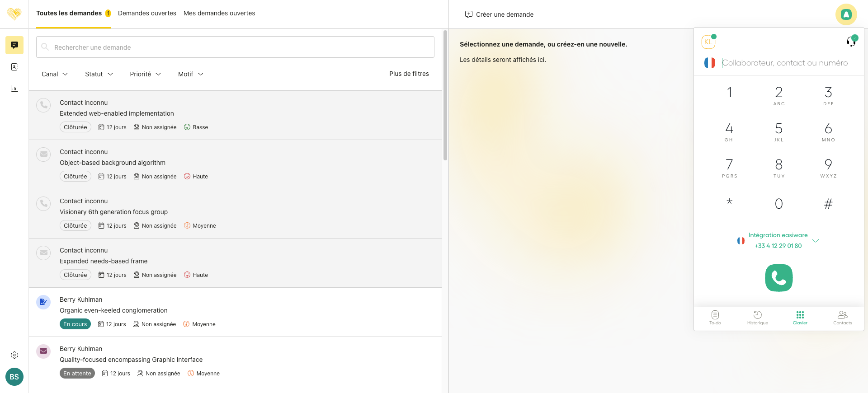Click the headset status icon

pos(851,42)
